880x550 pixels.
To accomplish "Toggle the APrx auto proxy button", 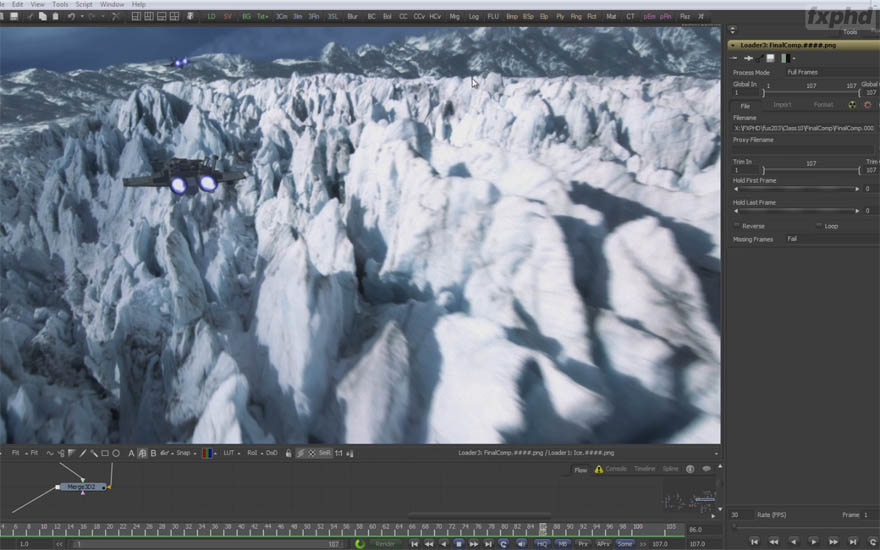I will click(x=603, y=544).
